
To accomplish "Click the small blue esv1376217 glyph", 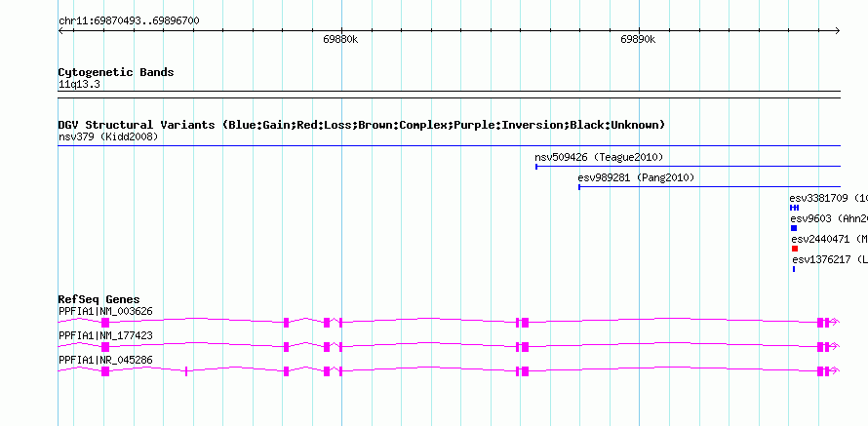I will 794,269.
